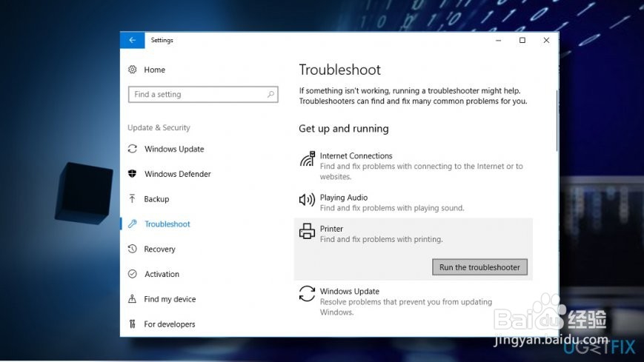Click the Windows Defender shield icon
Screen dimensions: 644x362
click(132, 174)
